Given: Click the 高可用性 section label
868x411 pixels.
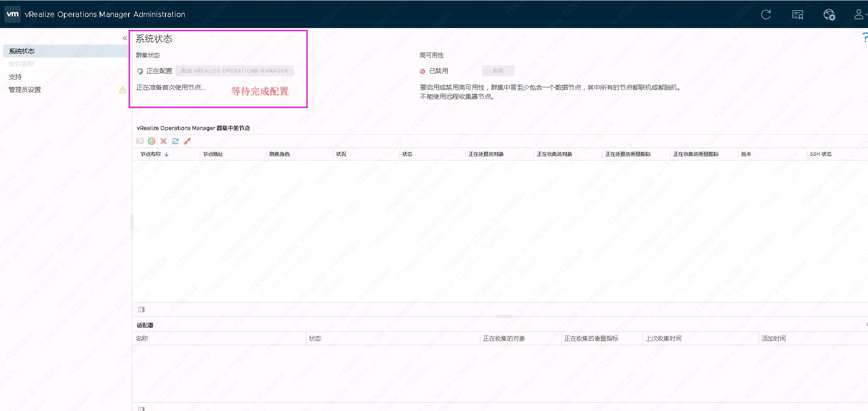Looking at the screenshot, I should pyautogui.click(x=432, y=55).
